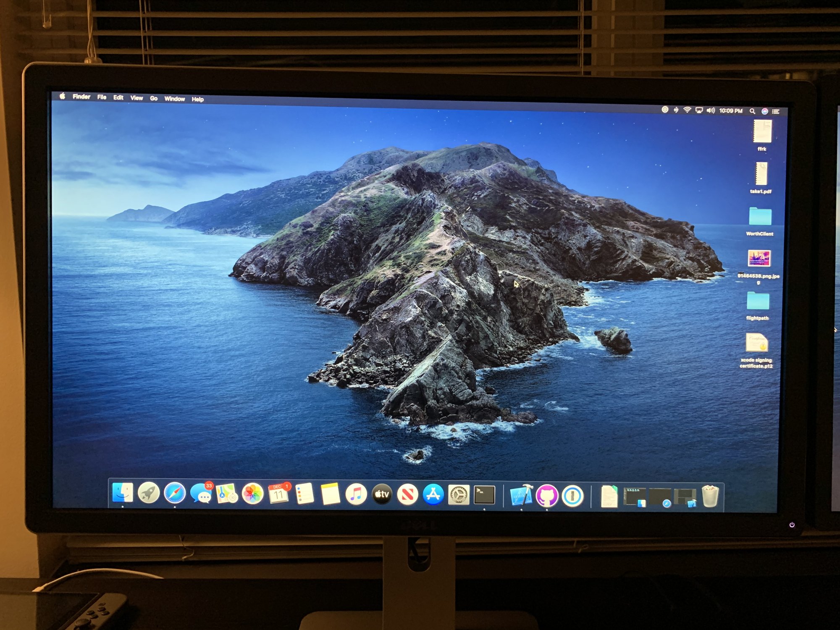The width and height of the screenshot is (840, 630).
Task: Open Terminal from the dock
Action: point(484,495)
